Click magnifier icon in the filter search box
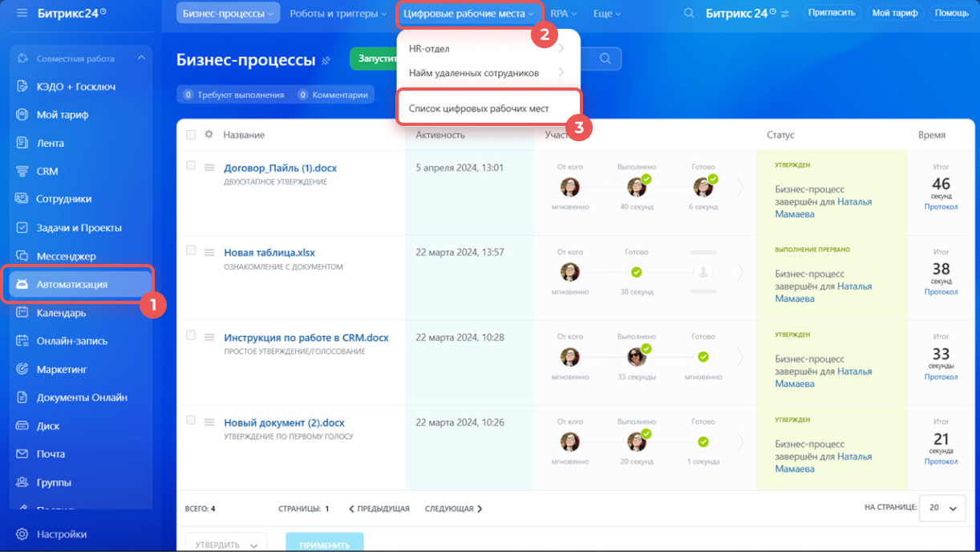Screen dimensions: 980x552 (x=605, y=59)
